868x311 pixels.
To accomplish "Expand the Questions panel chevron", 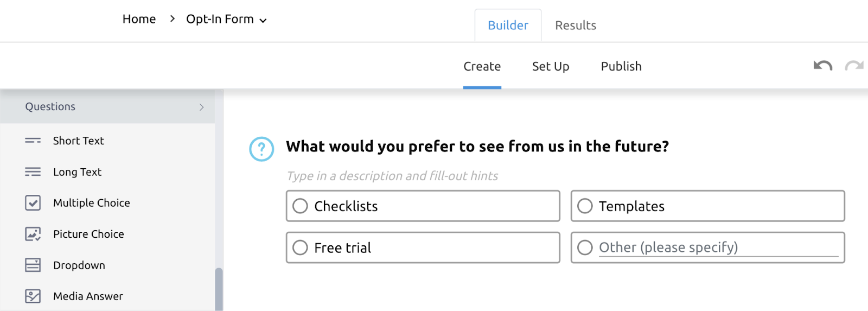I will tap(201, 107).
